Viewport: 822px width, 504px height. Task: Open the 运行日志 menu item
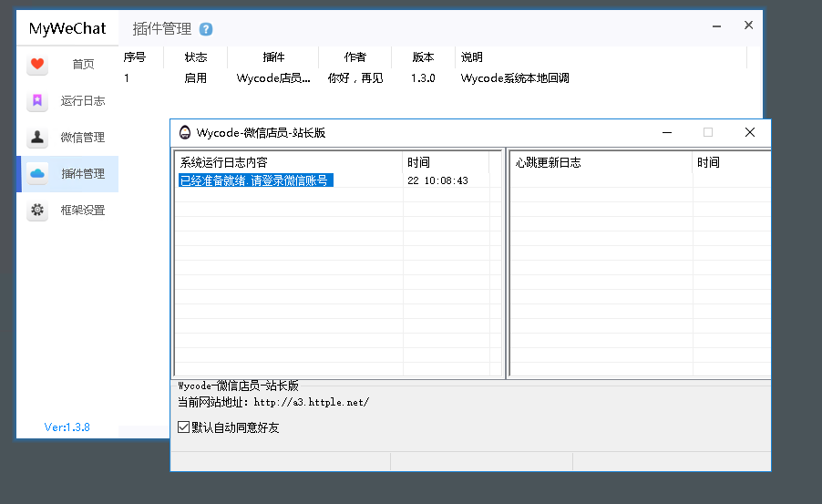pyautogui.click(x=67, y=100)
